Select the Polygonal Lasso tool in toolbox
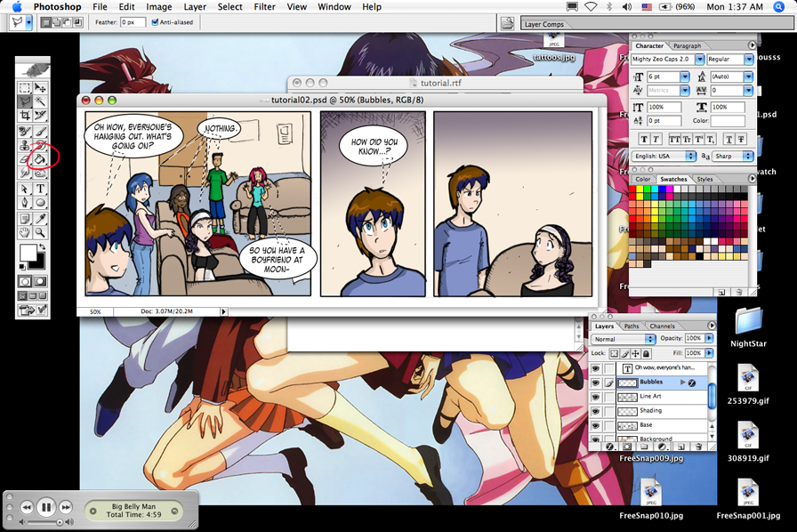This screenshot has height=532, width=797. (24, 101)
